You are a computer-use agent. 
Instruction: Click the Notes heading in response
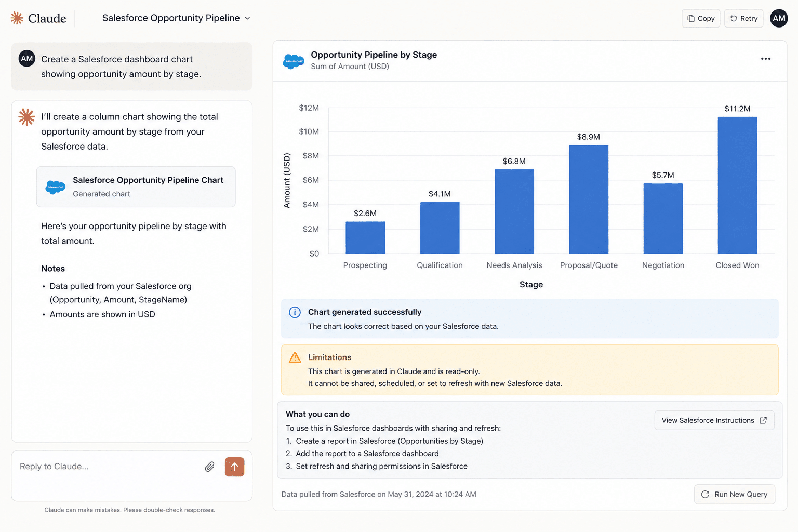point(53,269)
